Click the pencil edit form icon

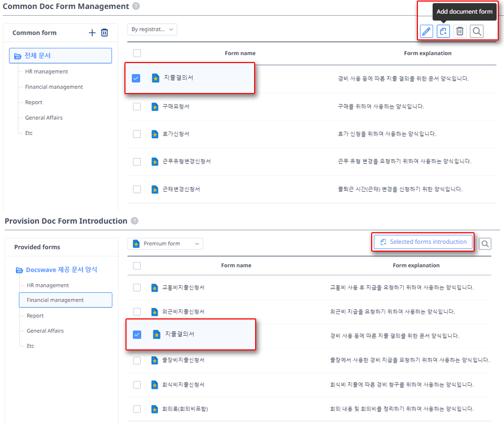pyautogui.click(x=427, y=31)
